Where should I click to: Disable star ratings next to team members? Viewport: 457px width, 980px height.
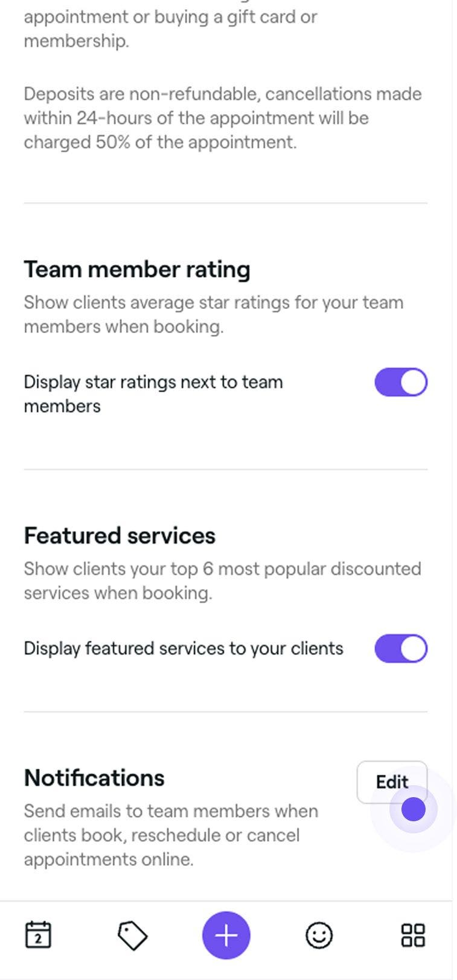coord(401,383)
